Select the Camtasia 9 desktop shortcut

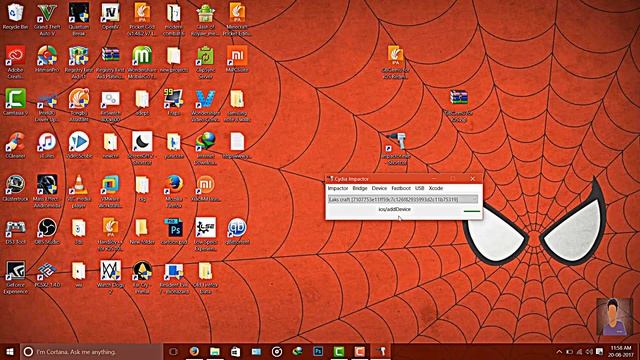[x=16, y=102]
